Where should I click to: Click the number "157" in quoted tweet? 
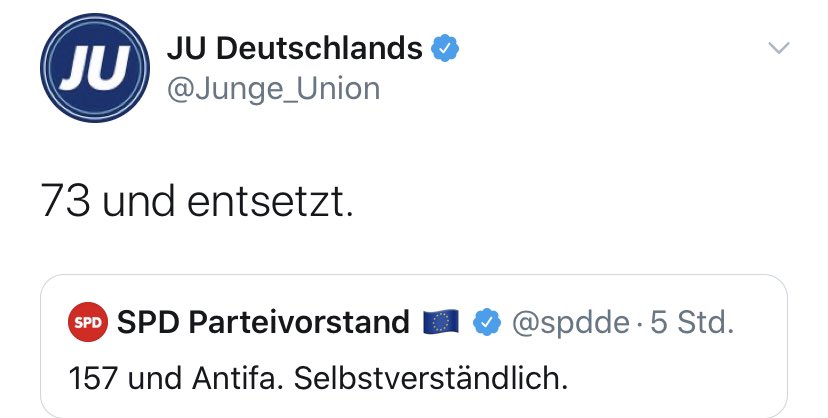coord(93,379)
